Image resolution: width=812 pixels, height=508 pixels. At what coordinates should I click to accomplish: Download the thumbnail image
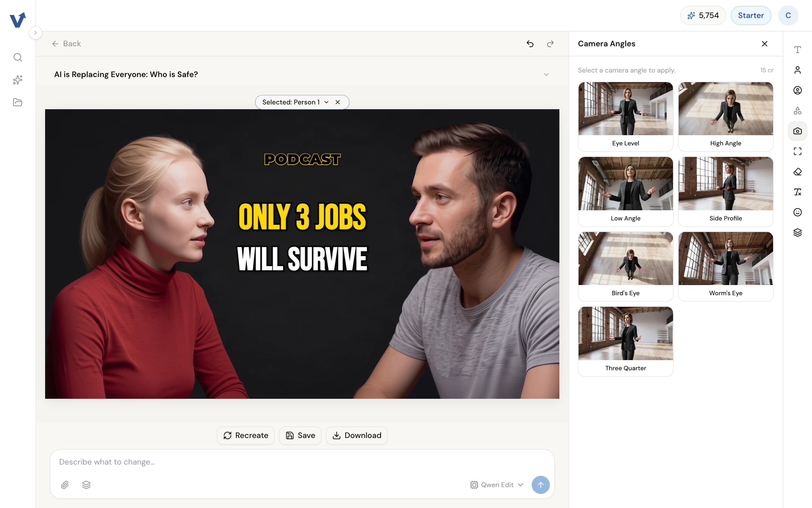357,435
